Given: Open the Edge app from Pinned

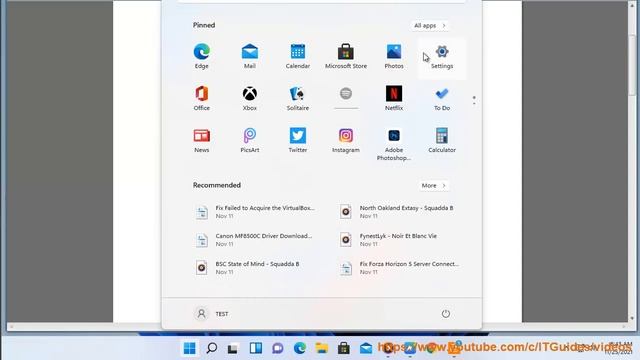Looking at the screenshot, I should [202, 57].
